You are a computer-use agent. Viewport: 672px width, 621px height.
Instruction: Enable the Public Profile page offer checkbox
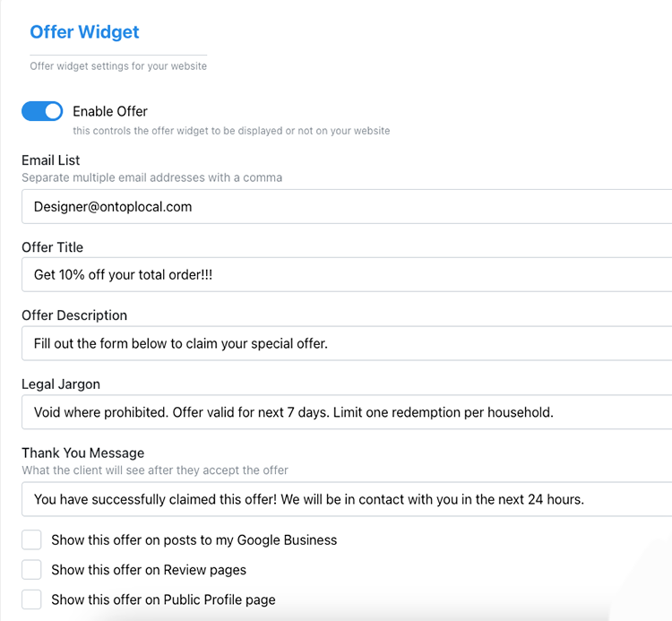(x=32, y=599)
